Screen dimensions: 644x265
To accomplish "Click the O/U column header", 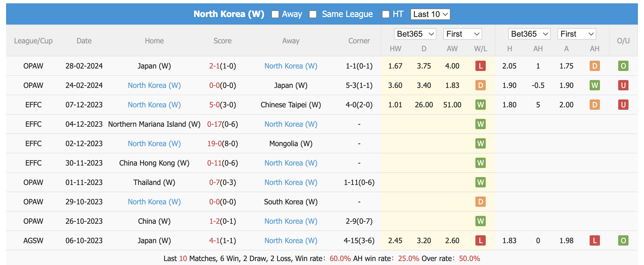I will tap(623, 41).
